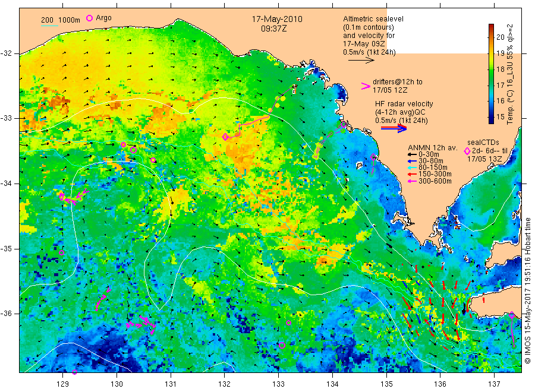Click seal CTD diamond at track end near 132°E
The width and height of the screenshot is (535, 392).
[225, 137]
